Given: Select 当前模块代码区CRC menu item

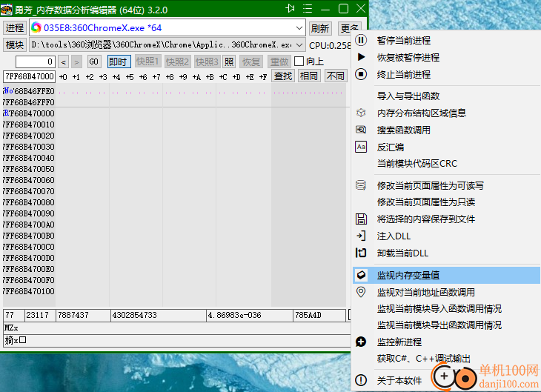Looking at the screenshot, I should pyautogui.click(x=416, y=164).
